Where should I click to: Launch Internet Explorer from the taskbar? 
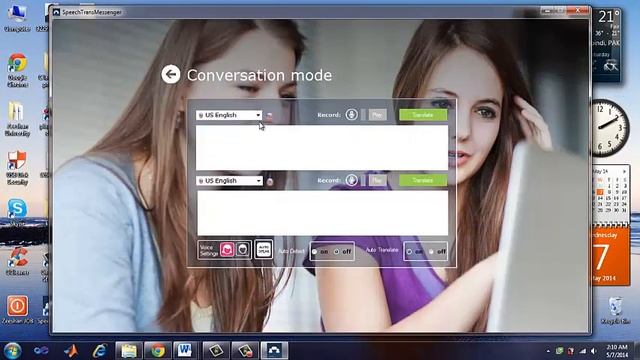100,351
